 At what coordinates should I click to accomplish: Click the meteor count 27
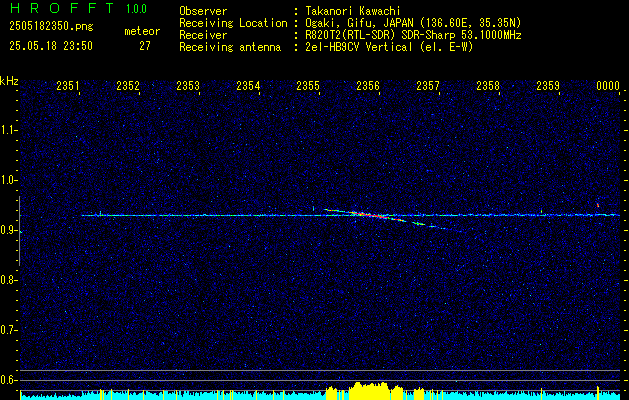pos(145,46)
